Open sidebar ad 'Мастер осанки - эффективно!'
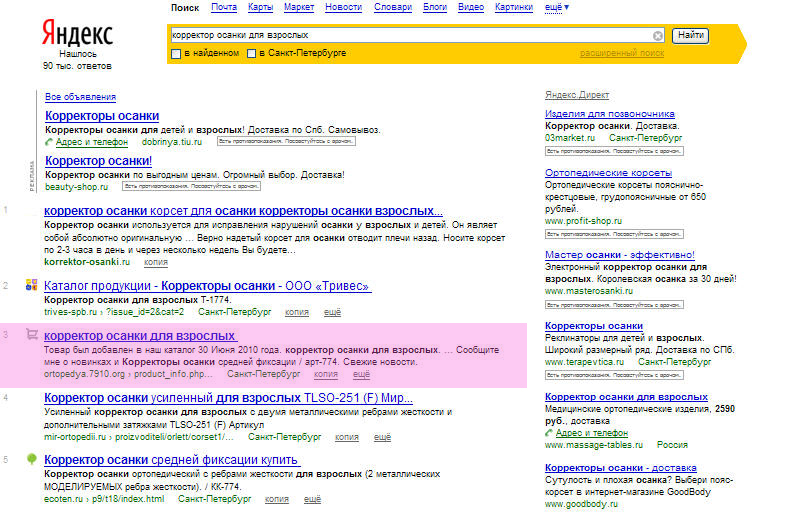The width and height of the screenshot is (810, 512). pyautogui.click(x=620, y=255)
